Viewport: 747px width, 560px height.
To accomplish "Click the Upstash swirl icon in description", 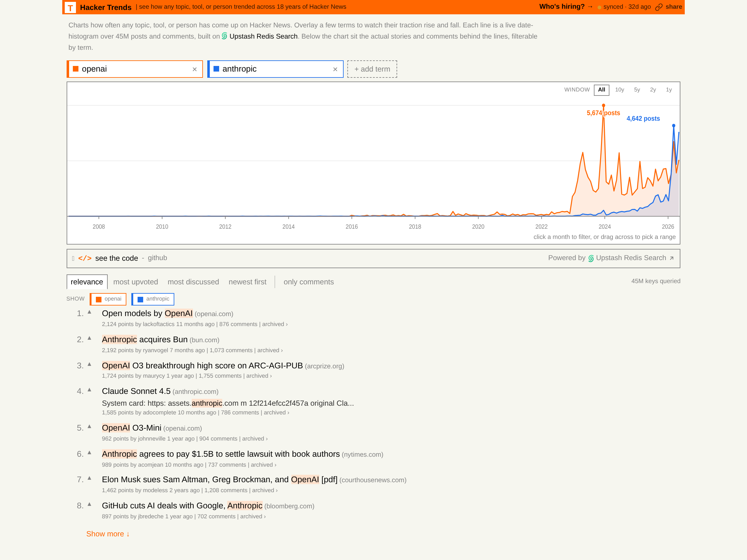I will pos(224,36).
